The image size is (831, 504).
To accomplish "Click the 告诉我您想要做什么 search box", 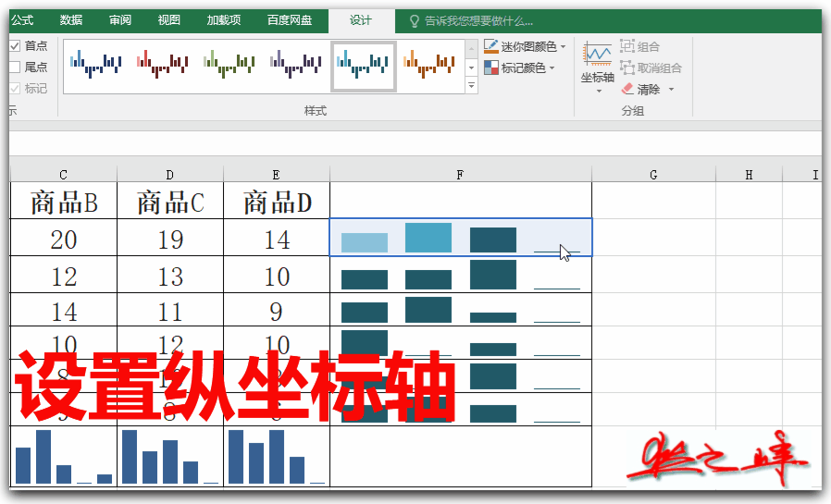I will tap(478, 21).
